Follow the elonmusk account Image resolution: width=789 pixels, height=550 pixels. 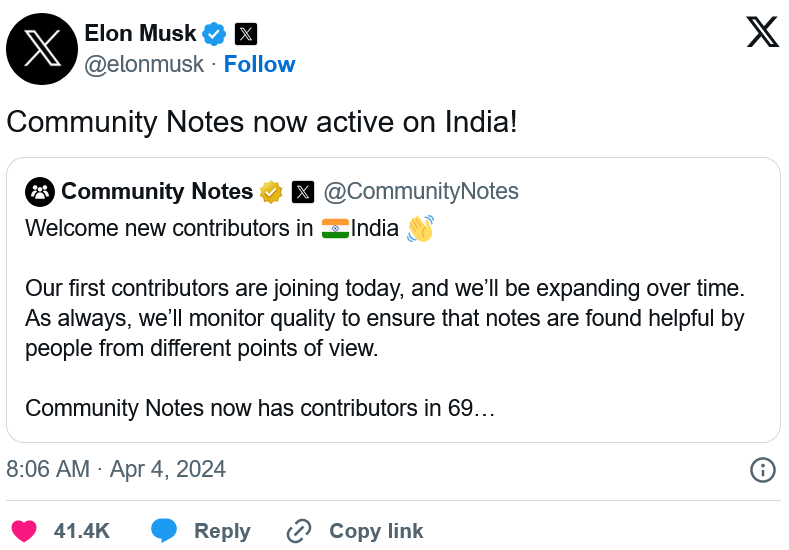[259, 64]
